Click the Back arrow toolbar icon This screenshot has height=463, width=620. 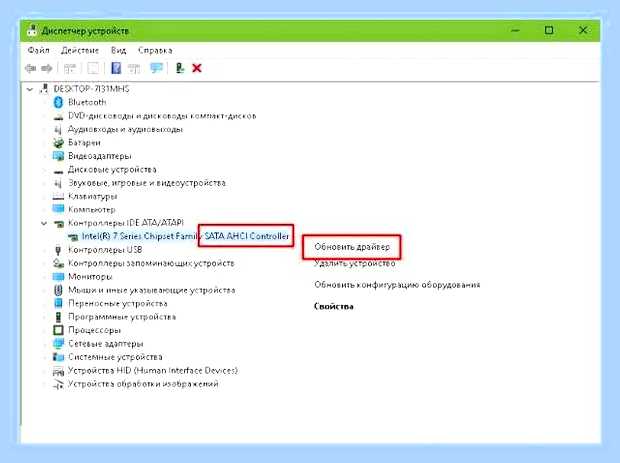click(31, 68)
